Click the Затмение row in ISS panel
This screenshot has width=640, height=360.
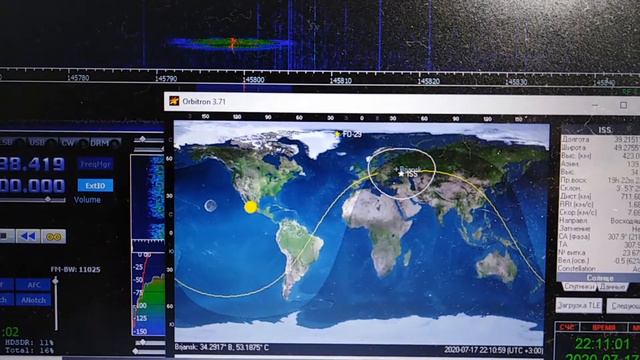point(600,229)
